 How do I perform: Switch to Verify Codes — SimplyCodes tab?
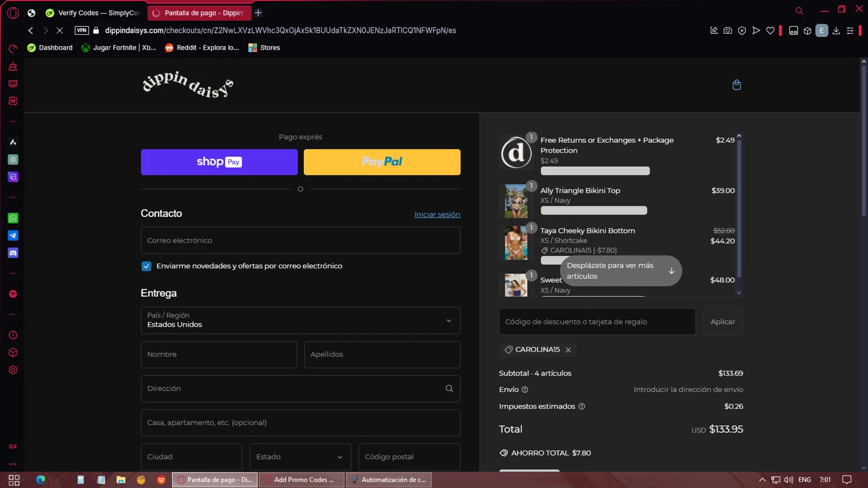pyautogui.click(x=93, y=13)
